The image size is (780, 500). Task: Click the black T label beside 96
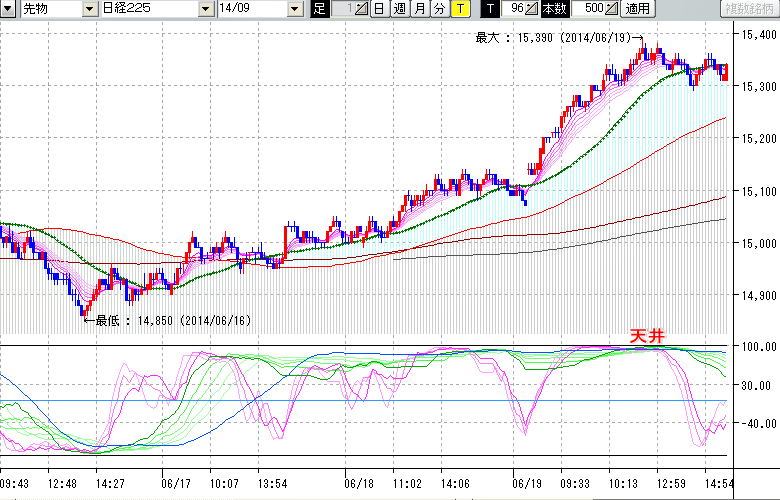491,9
